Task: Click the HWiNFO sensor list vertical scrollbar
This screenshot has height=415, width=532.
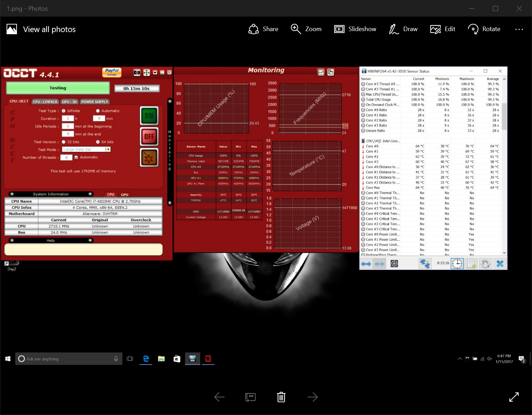Action: (504, 116)
